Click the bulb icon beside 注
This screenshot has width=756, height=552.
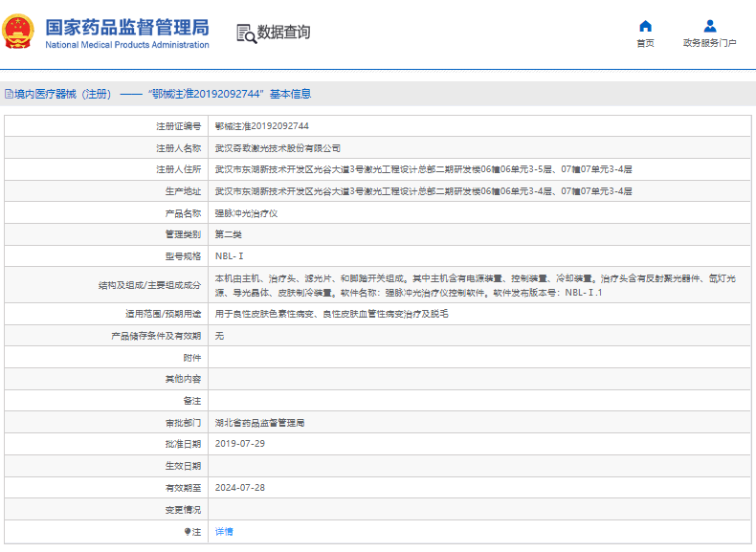[x=187, y=531]
